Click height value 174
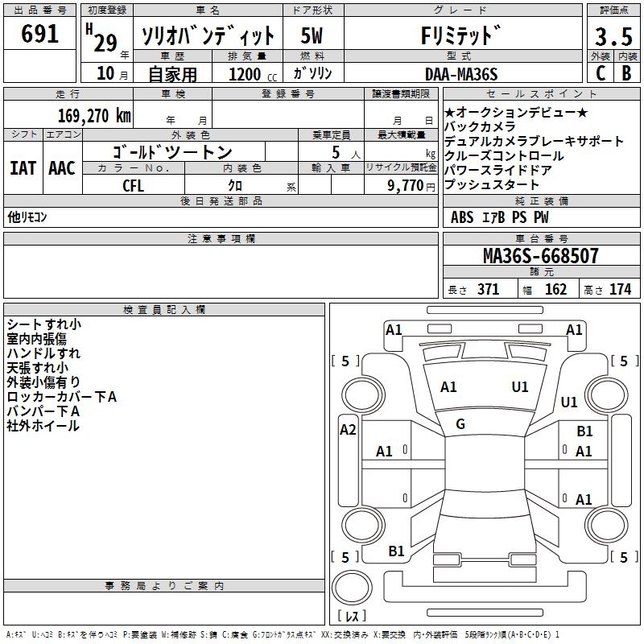Viewport: 644px width, 644px height. 620,289
